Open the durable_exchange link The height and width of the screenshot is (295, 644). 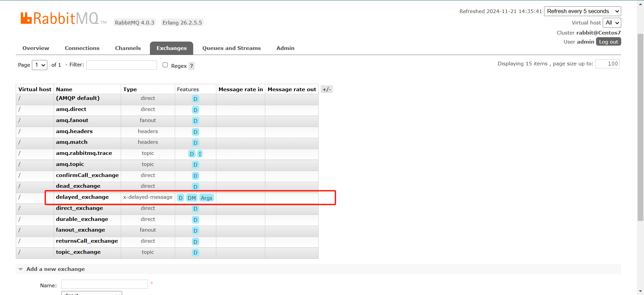[82, 219]
